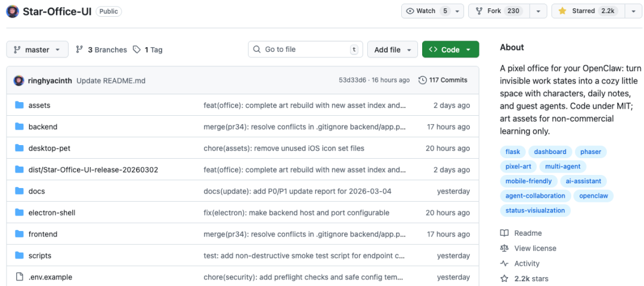Screen dimensions: 644x286
Task: Open the assets folder
Action: tap(39, 105)
